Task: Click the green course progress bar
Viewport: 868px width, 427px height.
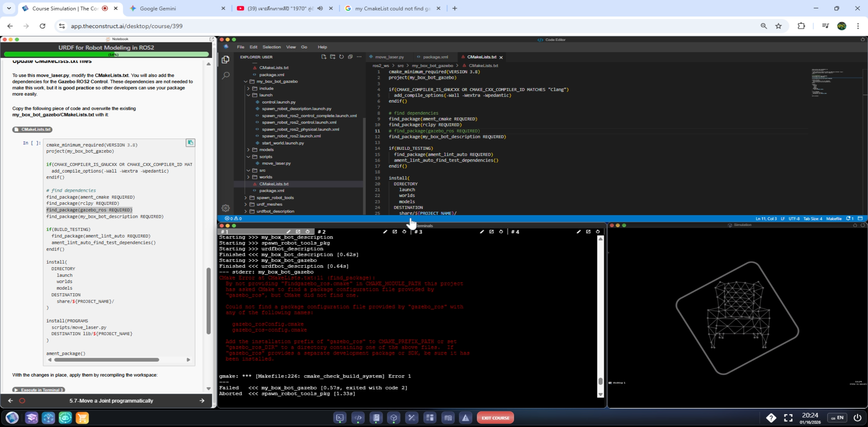Action: (x=106, y=54)
